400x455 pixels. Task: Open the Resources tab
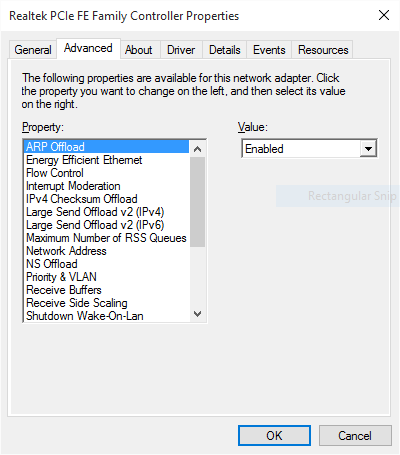point(323,50)
